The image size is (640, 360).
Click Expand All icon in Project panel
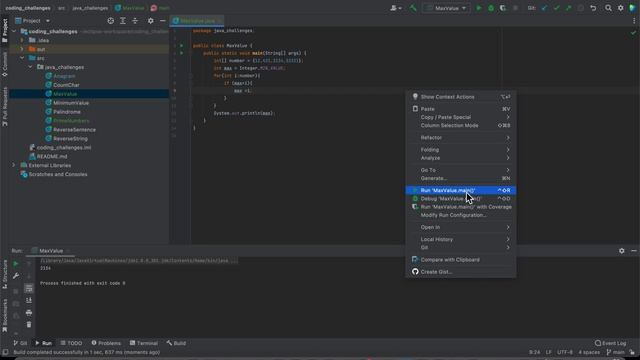coord(123,20)
